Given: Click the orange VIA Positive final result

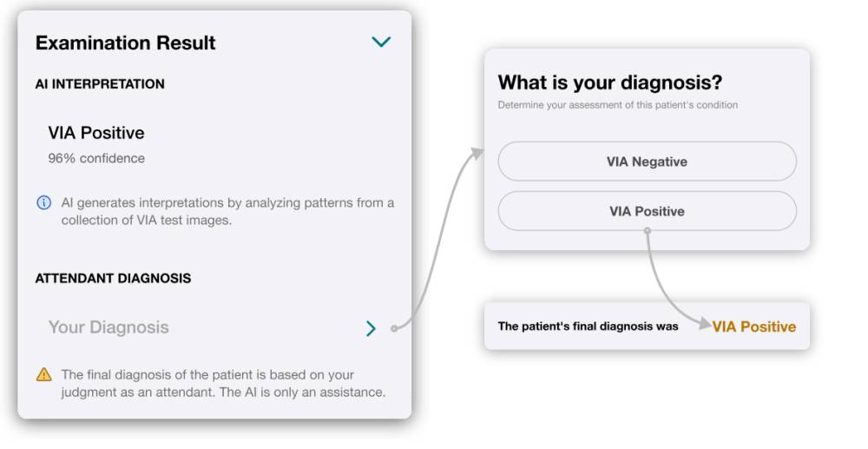Looking at the screenshot, I should click(754, 327).
